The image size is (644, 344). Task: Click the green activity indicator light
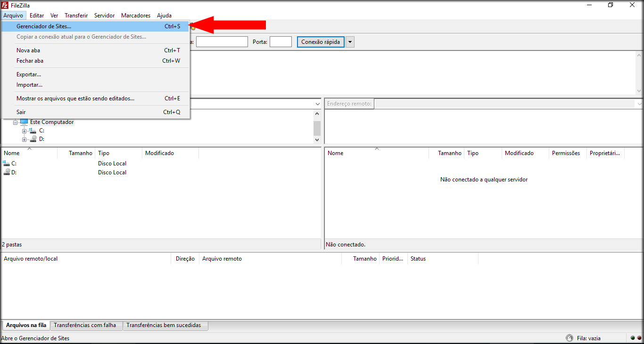(x=632, y=338)
